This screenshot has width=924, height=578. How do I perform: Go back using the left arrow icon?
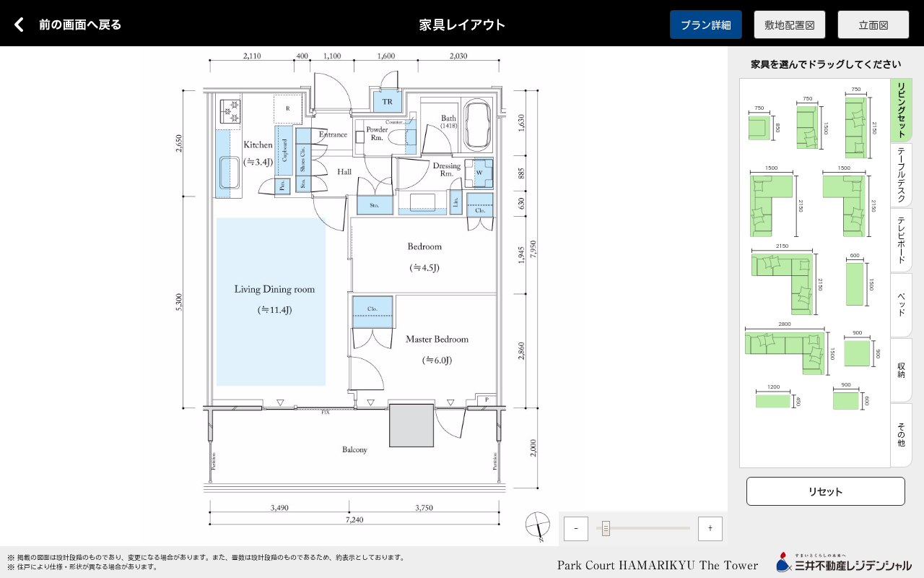click(x=19, y=25)
